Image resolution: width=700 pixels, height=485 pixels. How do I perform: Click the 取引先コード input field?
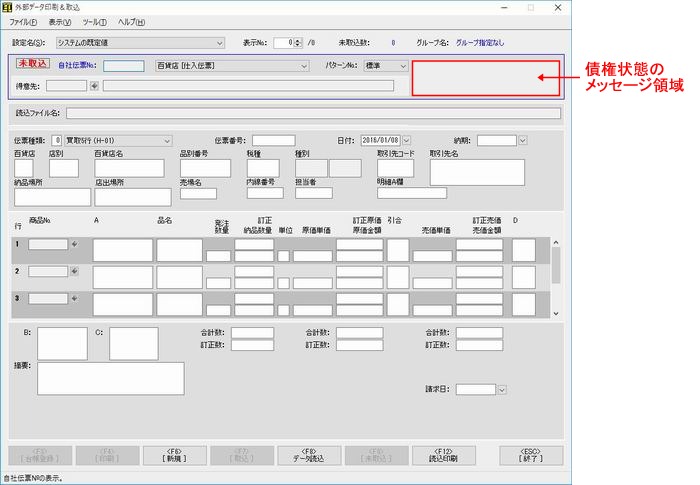click(396, 168)
